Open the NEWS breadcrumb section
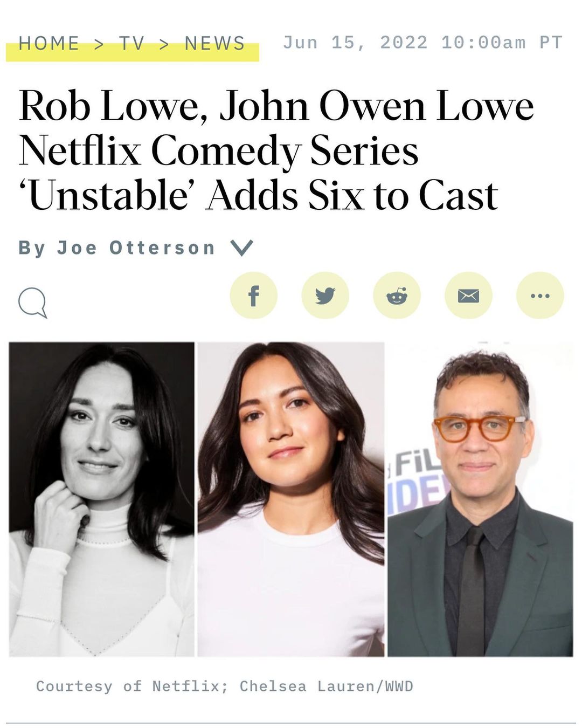 pyautogui.click(x=215, y=43)
